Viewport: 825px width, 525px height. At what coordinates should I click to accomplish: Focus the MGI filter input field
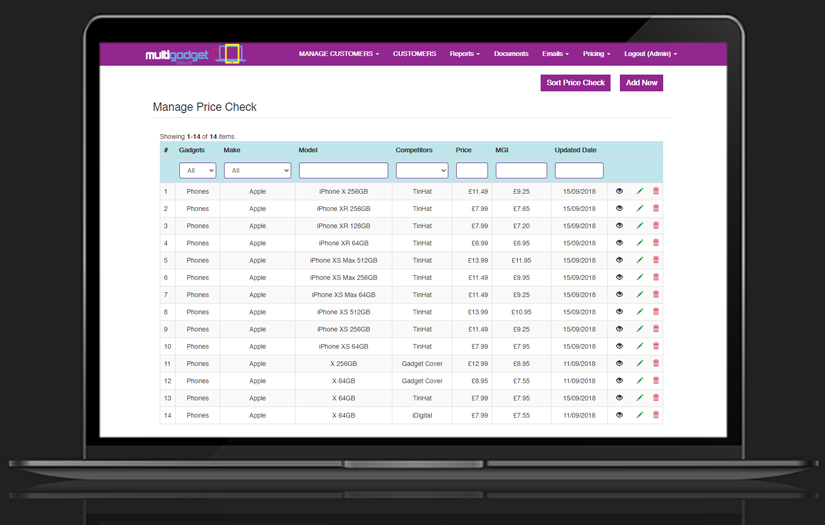pyautogui.click(x=521, y=170)
